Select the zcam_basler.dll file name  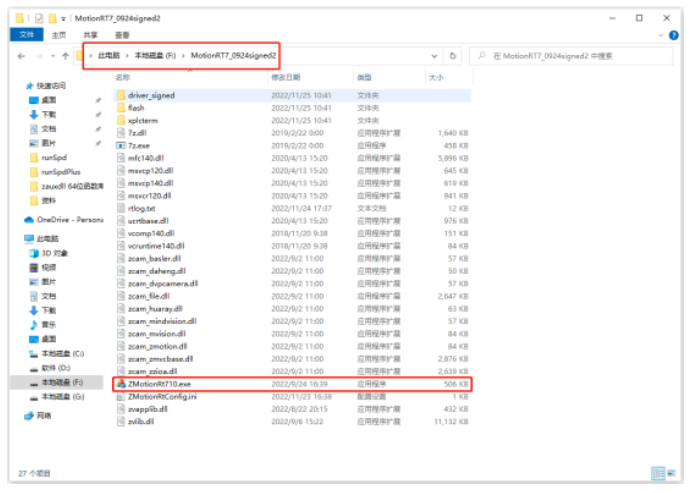click(154, 258)
